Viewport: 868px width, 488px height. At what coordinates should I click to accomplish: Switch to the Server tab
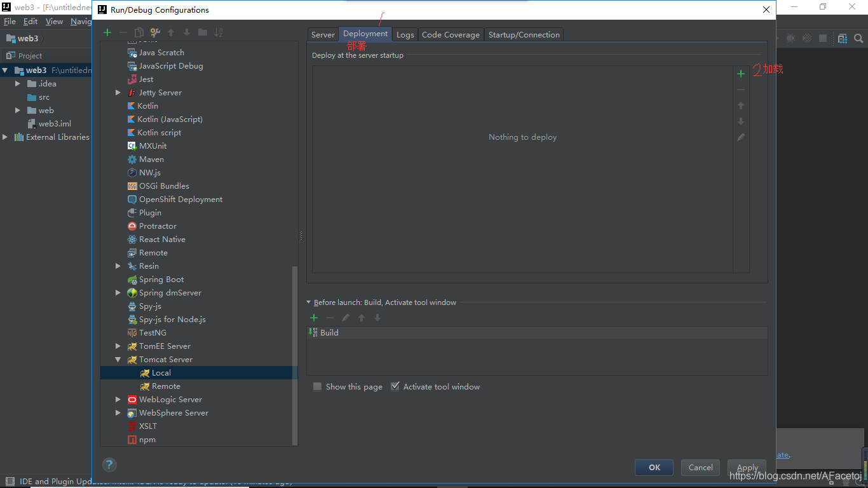tap(323, 35)
